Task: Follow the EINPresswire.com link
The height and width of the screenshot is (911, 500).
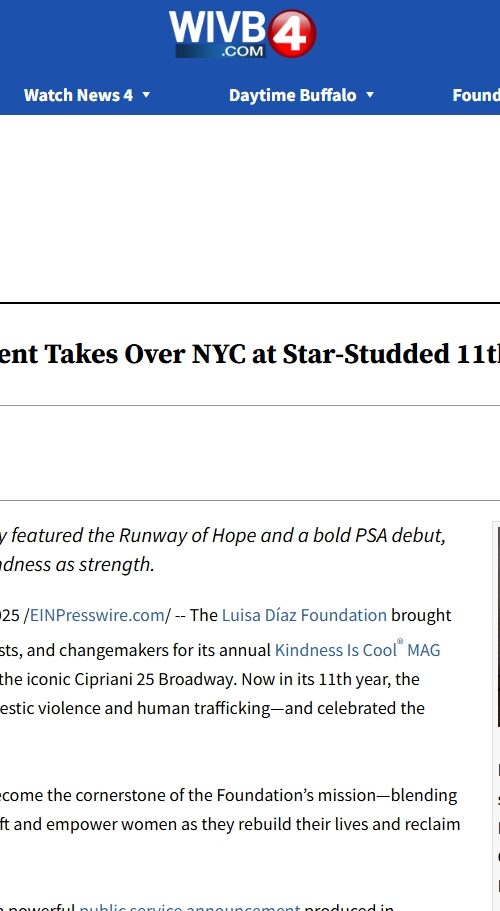Action: pos(98,615)
